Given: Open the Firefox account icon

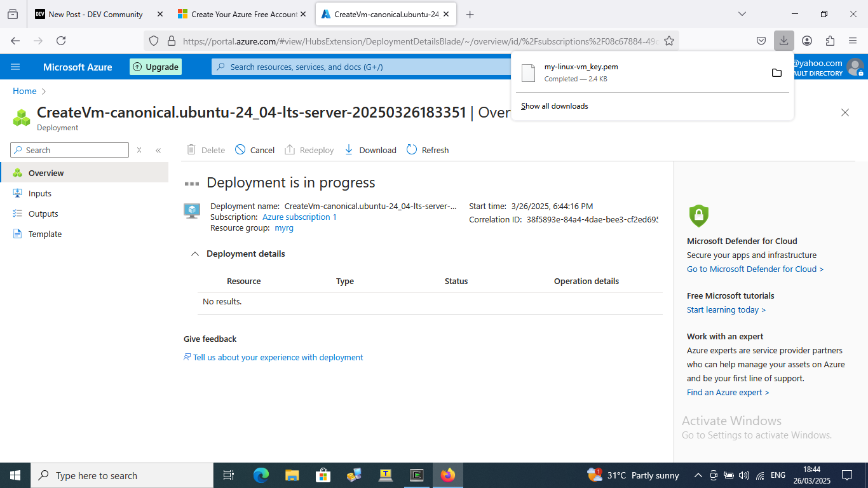Looking at the screenshot, I should 807,41.
